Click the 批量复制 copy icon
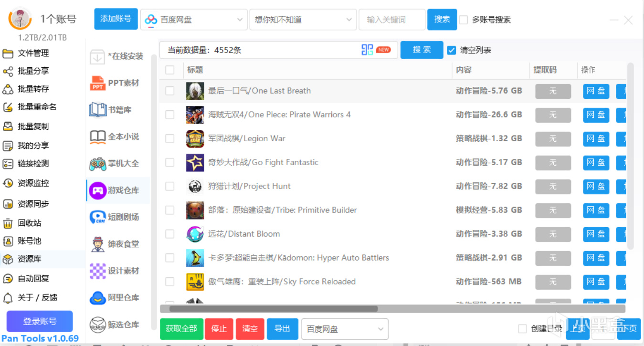 (x=8, y=126)
